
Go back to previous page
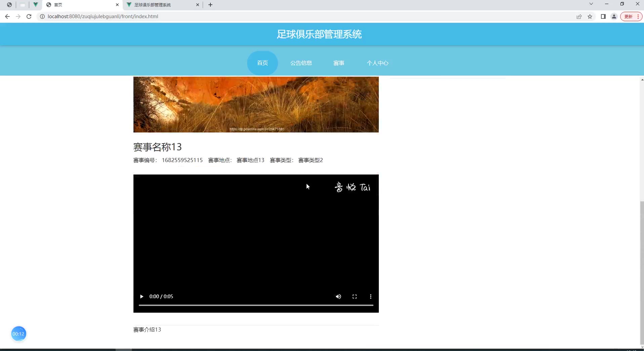pyautogui.click(x=7, y=16)
